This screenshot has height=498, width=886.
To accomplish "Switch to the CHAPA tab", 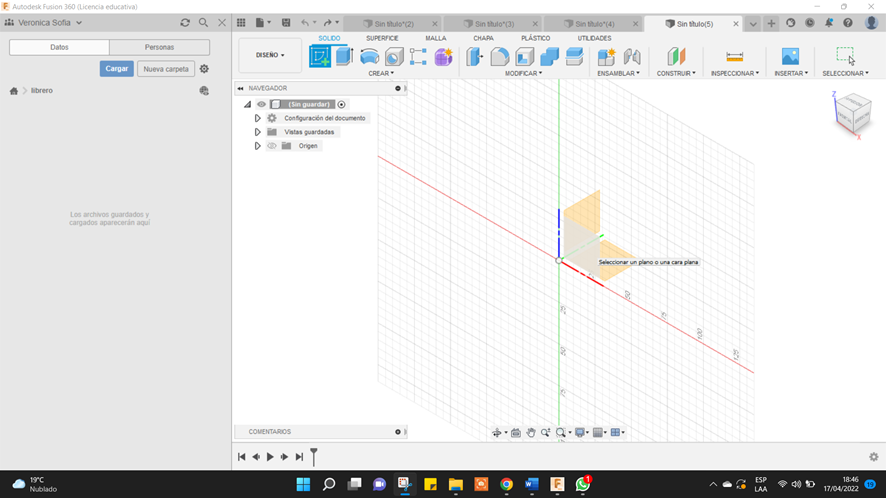I will coord(483,38).
